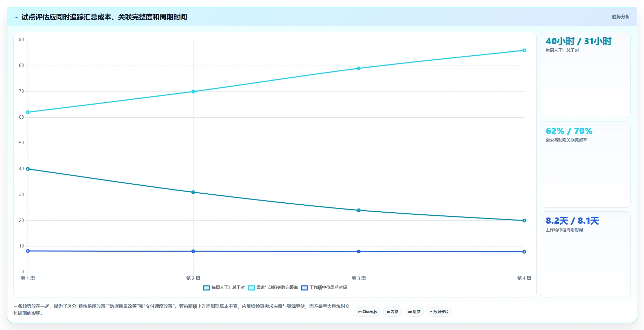
Task: Select the week 1 point on the blue cycle-time line
Action: tap(28, 251)
